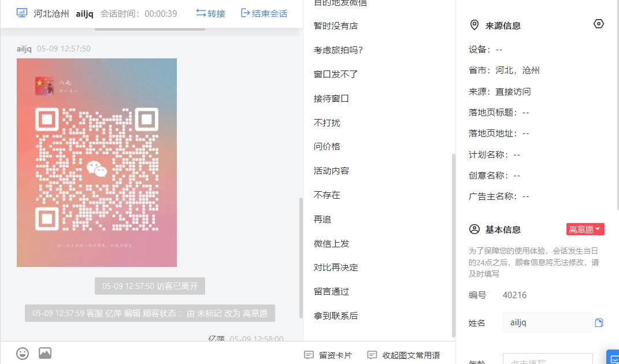This screenshot has width=619, height=364.
Task: Click the blue floating button at bottom right
Action: 613,357
